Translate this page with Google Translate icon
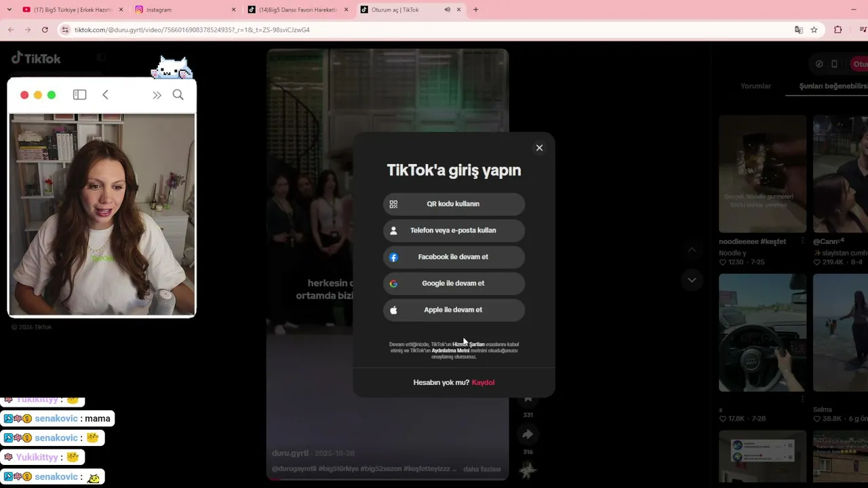This screenshot has width=868, height=488. (x=799, y=30)
